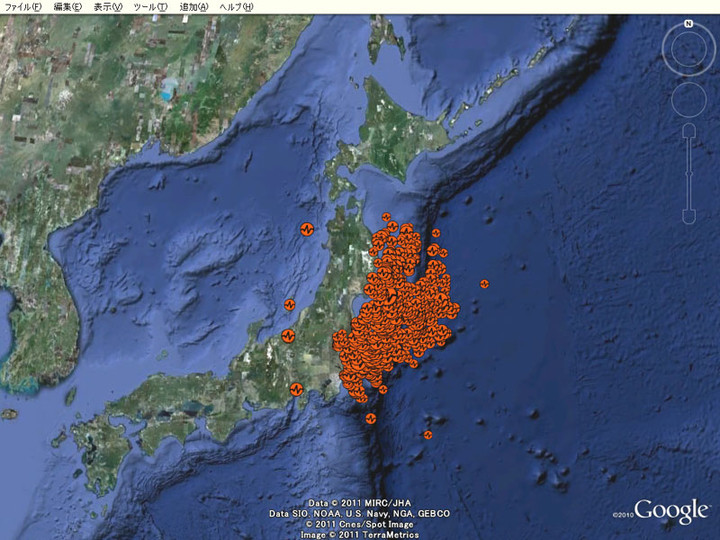The image size is (720, 540).
Task: Open the 追加(A) menu
Action: [x=194, y=7]
